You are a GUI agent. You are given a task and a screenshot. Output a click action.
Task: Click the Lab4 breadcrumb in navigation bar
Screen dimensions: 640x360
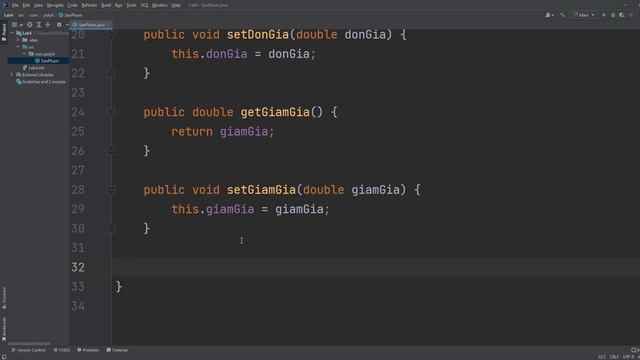coord(9,15)
